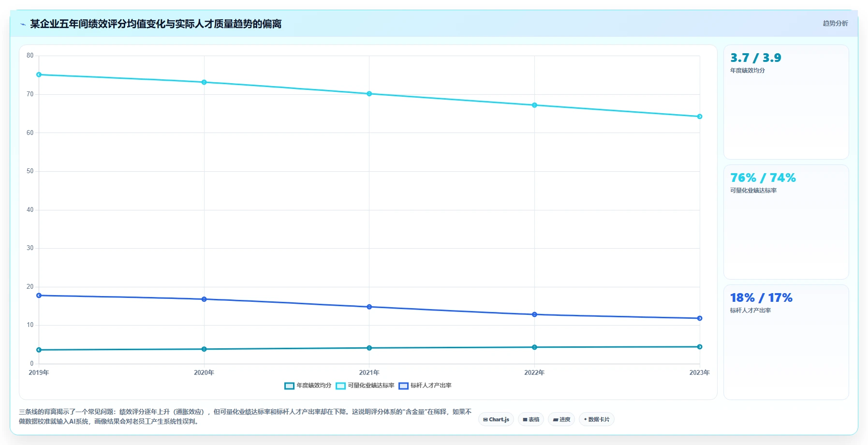Select 2022年 point on 标杆人才产出率 line
The image size is (868, 445).
tap(534, 314)
